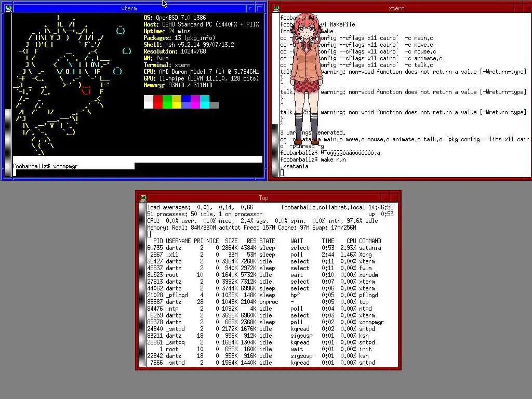The height and width of the screenshot is (399, 532).
Task: Click the red xterm title bar
Action: (396, 8)
